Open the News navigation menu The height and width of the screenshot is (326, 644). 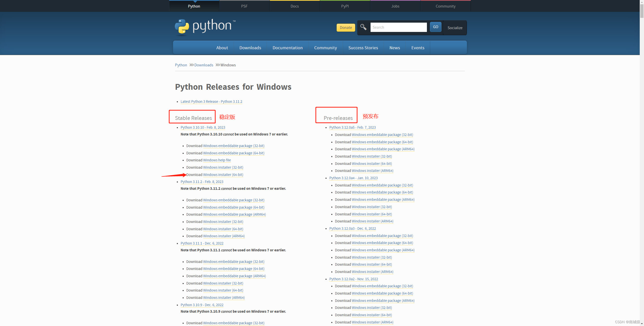tap(395, 48)
